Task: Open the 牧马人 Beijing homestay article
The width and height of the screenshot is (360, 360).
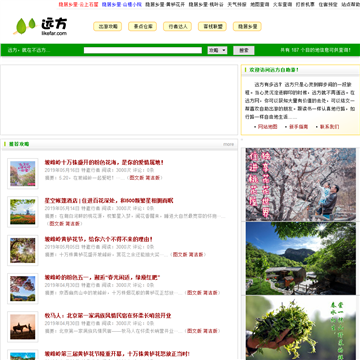Action: click(108, 316)
